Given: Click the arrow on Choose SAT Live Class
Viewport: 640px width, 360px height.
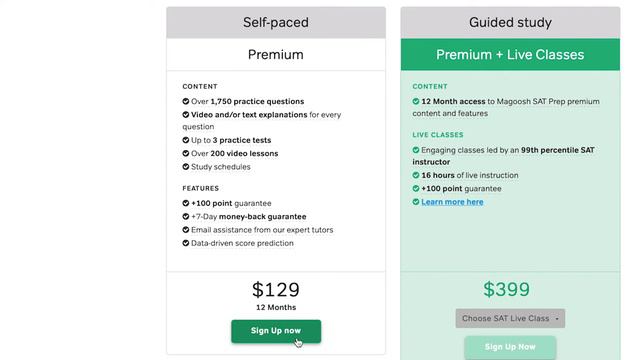Looking at the screenshot, I should [557, 319].
